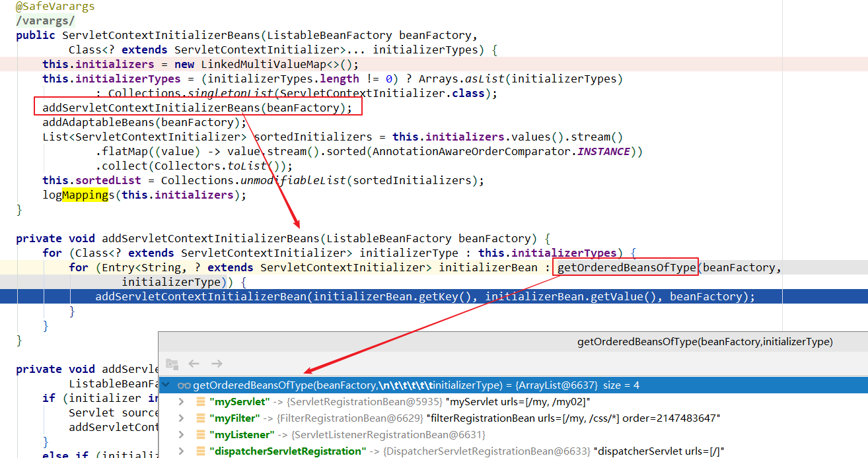868x458 pixels.
Task: Select the "myListener" ServletListenerRegistrationBean row
Action: tap(513, 435)
